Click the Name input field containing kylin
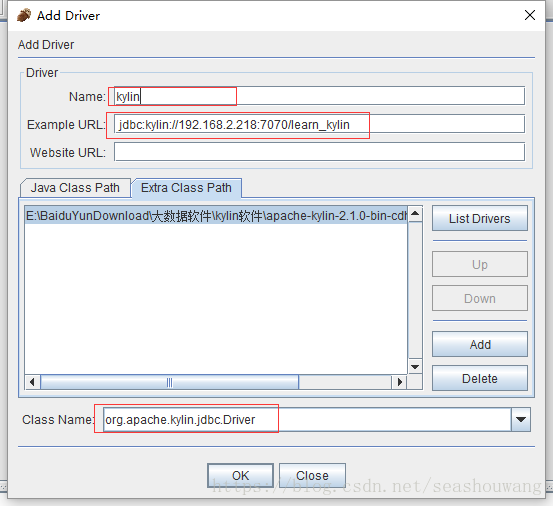 click(x=320, y=96)
